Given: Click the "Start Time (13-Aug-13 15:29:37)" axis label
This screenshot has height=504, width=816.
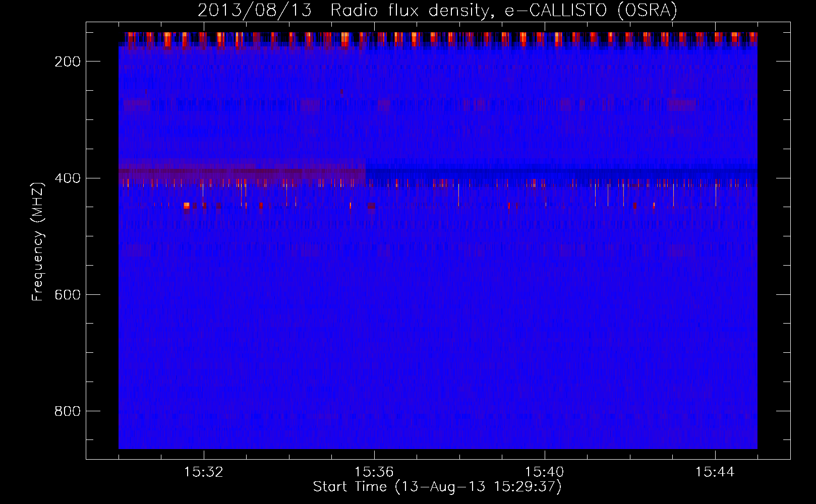Looking at the screenshot, I should tap(437, 487).
